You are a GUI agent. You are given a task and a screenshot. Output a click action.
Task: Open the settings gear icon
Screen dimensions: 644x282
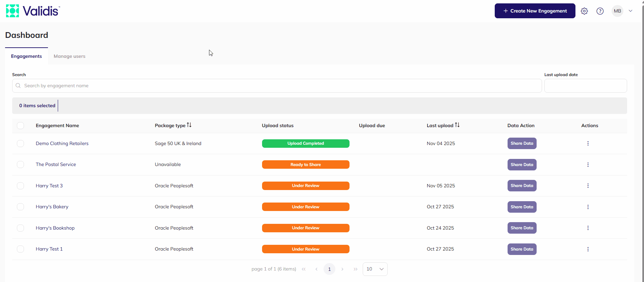(584, 11)
